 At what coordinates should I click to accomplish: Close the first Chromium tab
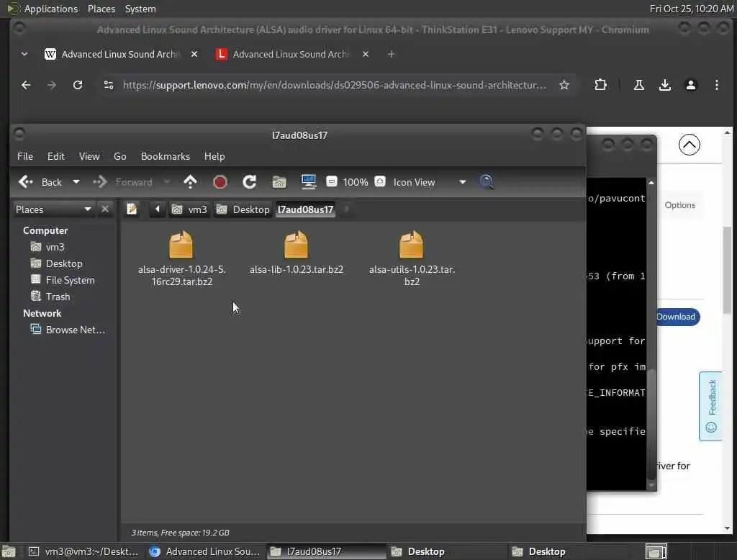coord(194,54)
